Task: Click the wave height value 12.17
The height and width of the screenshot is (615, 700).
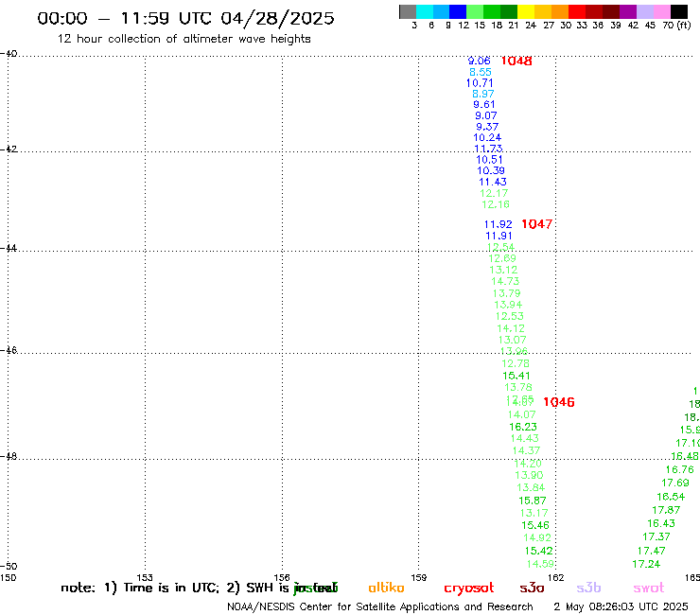Action: click(x=494, y=193)
